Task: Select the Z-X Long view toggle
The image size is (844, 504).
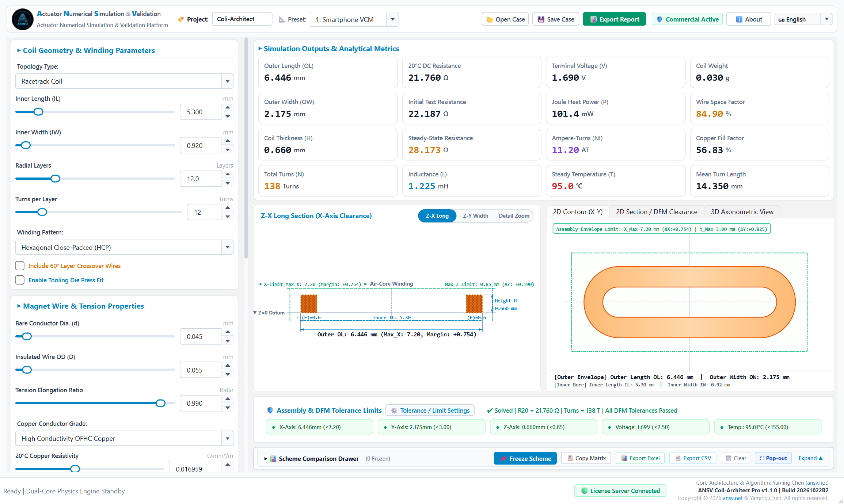Action: 437,216
